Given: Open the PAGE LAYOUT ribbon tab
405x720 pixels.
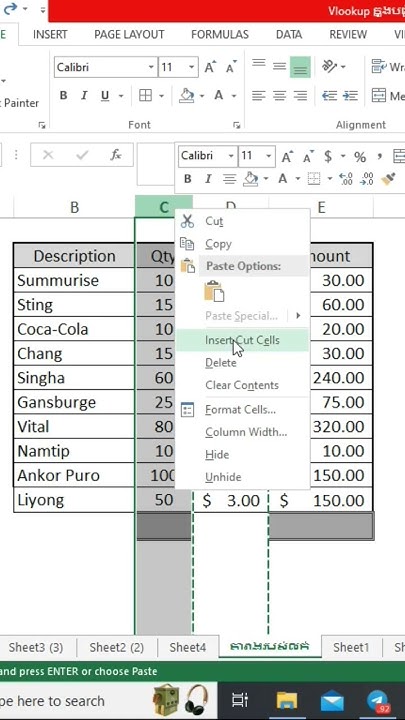Looking at the screenshot, I should (129, 35).
